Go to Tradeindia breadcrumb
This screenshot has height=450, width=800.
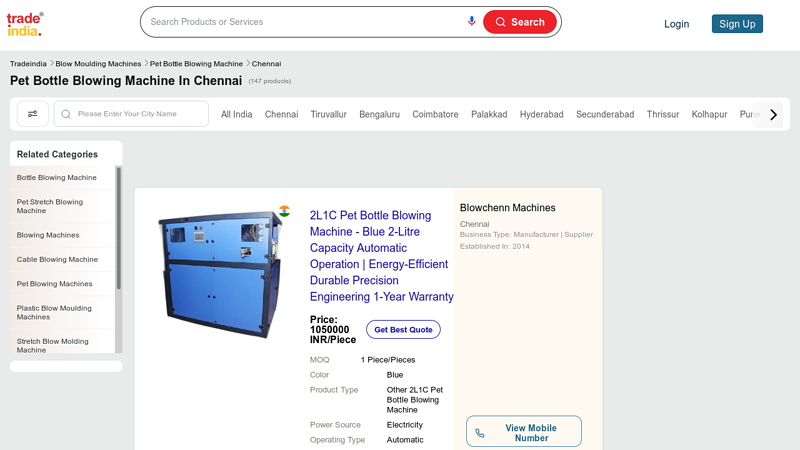pos(28,64)
